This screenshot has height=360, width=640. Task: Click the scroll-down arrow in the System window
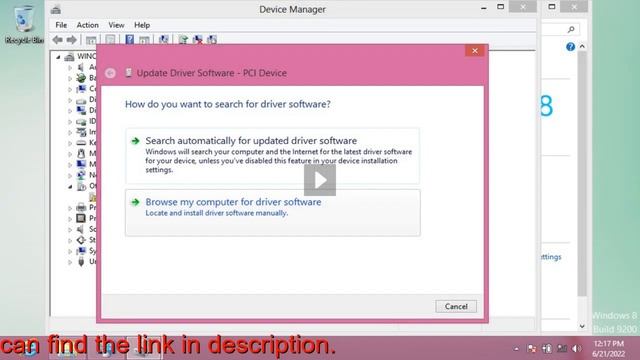click(582, 326)
